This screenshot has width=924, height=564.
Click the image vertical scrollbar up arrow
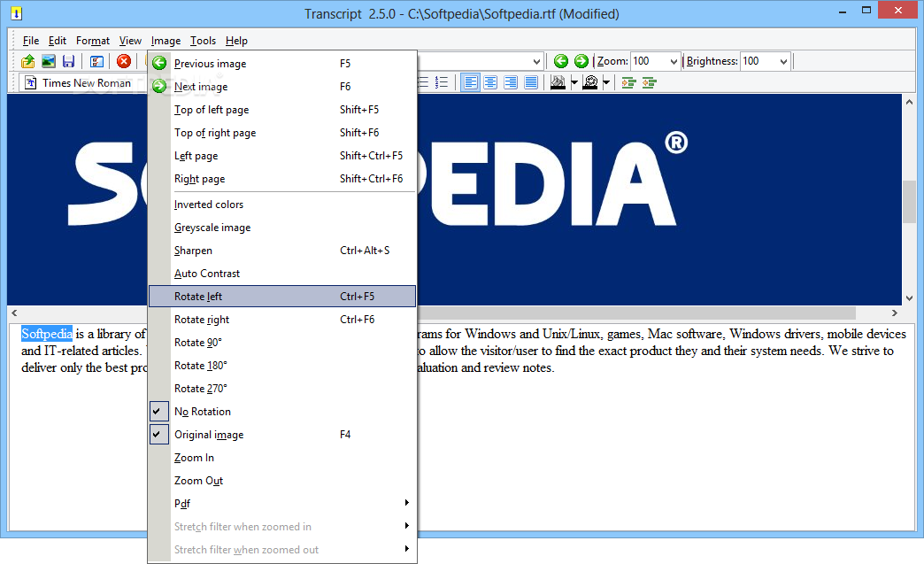coord(909,102)
